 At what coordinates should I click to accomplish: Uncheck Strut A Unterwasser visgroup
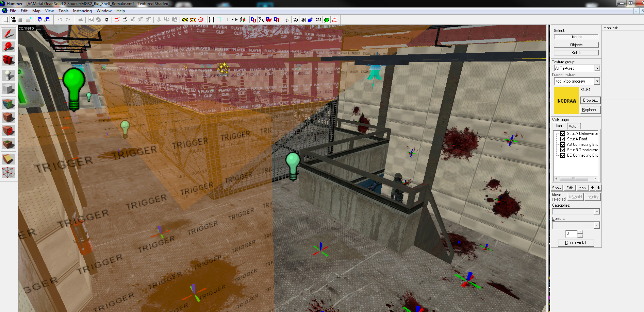[x=563, y=134]
